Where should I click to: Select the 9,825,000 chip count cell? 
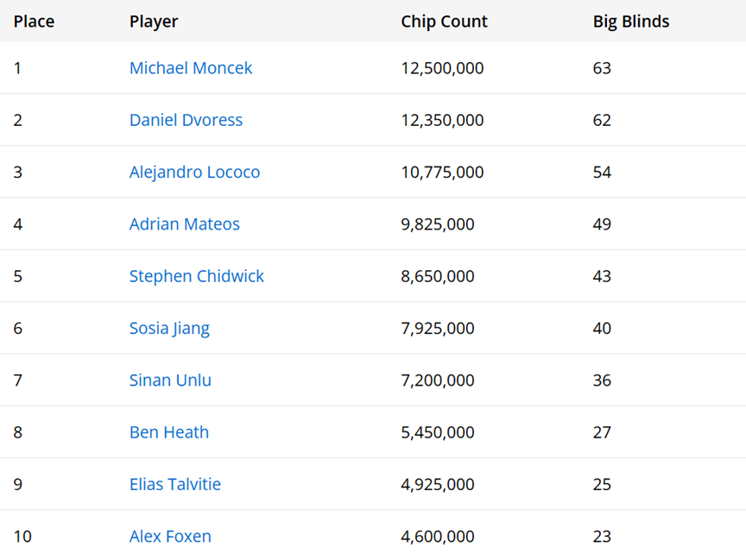pyautogui.click(x=437, y=224)
